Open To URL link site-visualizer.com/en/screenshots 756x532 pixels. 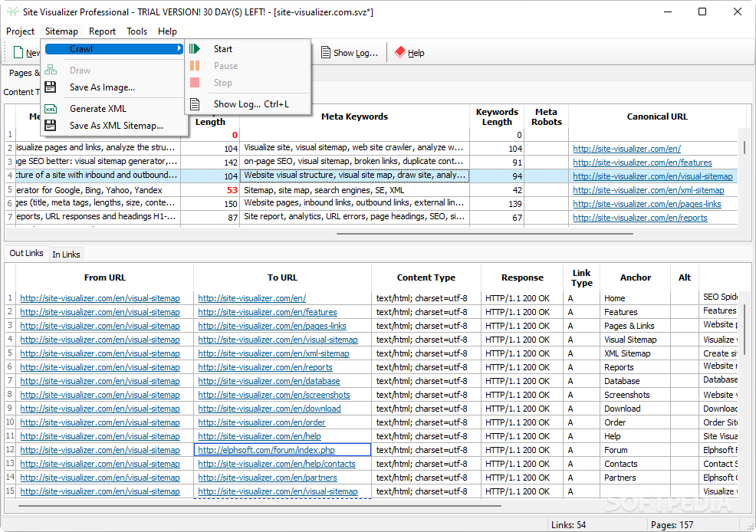tap(274, 395)
